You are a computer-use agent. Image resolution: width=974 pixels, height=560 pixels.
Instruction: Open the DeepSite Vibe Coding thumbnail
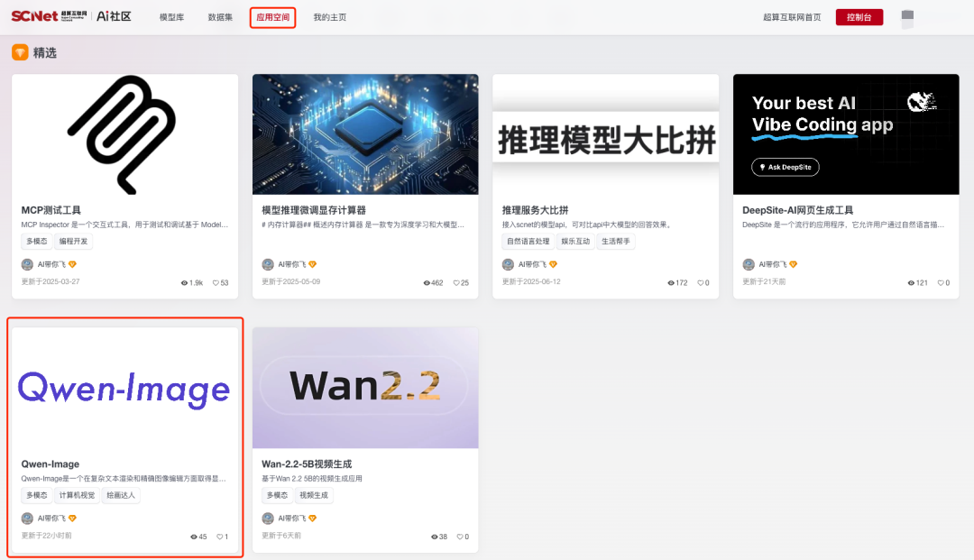tap(846, 134)
